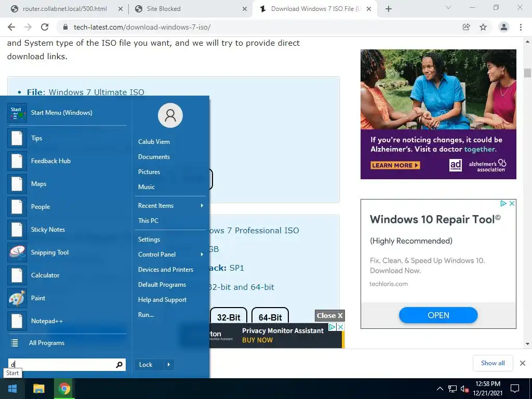Close the downloads bar
This screenshot has height=399, width=532.
[523, 363]
